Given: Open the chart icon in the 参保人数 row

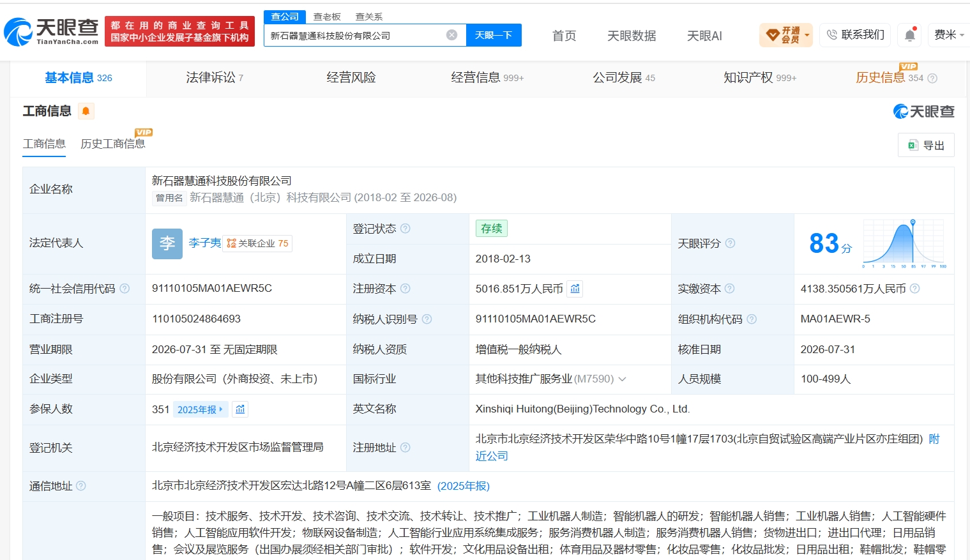Looking at the screenshot, I should (240, 409).
